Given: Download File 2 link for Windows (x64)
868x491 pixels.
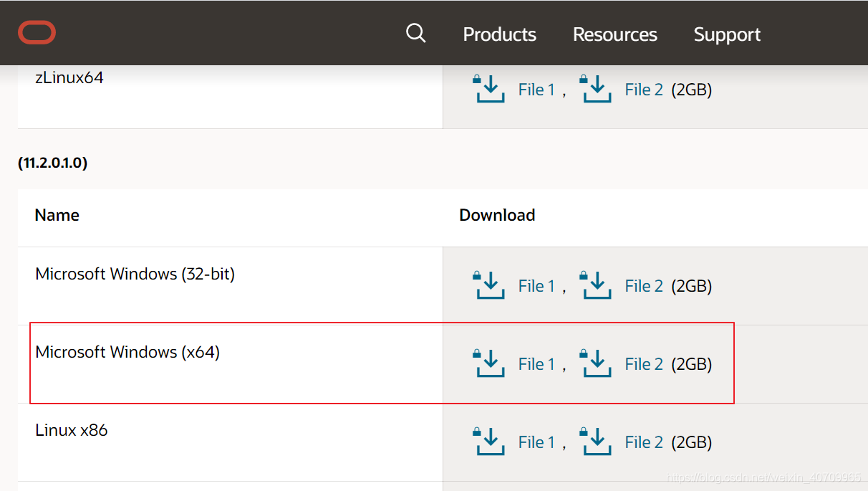Looking at the screenshot, I should coord(644,364).
